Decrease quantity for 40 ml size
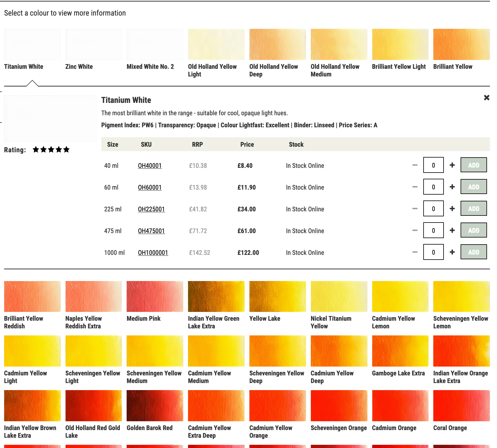Screen dimensions: 497x448 point(415,165)
